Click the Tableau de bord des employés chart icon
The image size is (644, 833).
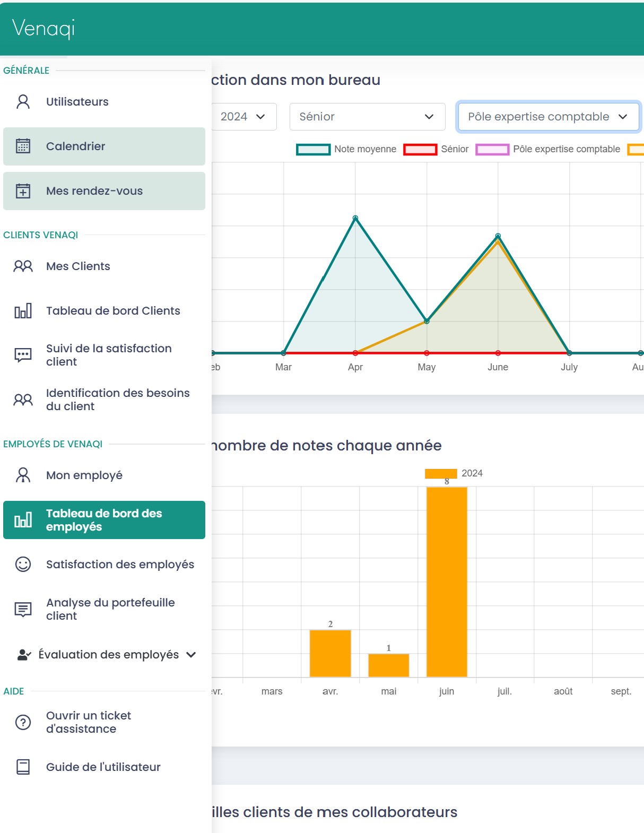click(23, 520)
